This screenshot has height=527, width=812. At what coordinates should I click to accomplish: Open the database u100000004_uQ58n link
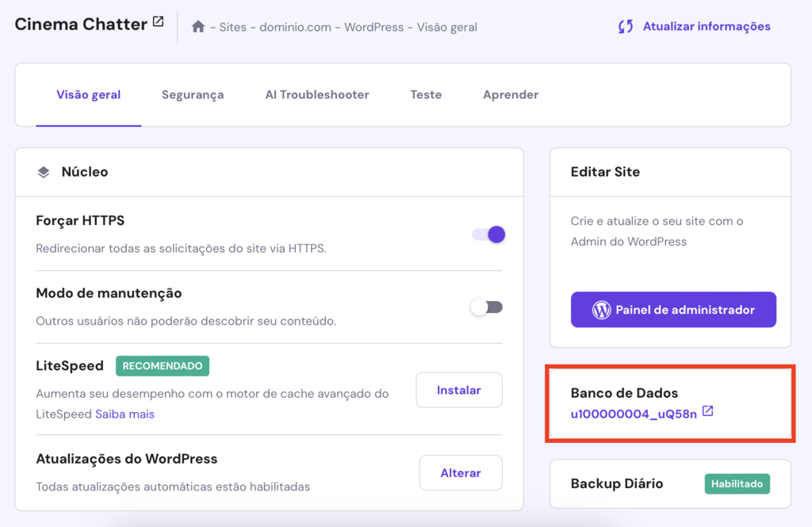(x=634, y=411)
